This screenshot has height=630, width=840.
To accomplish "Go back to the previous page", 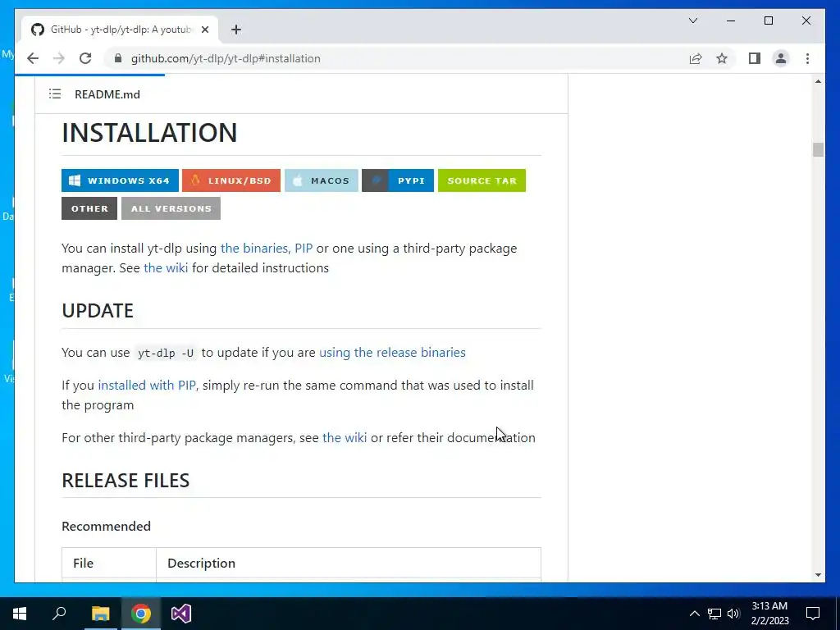I will pos(33,58).
